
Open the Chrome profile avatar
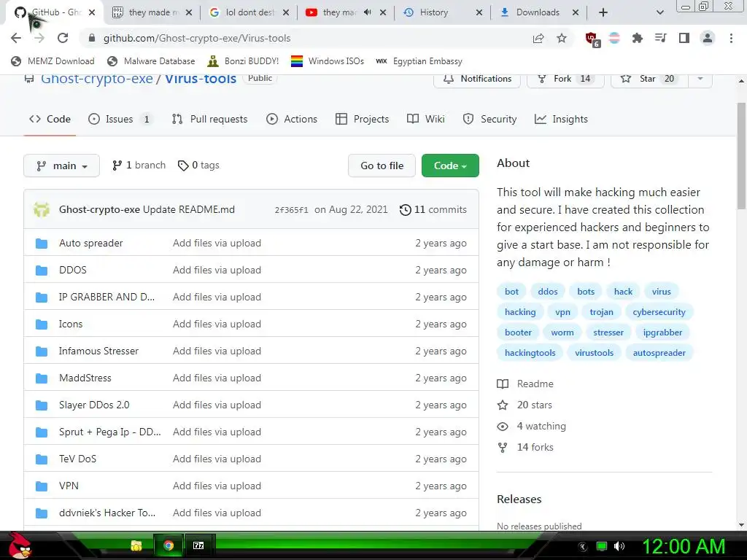click(708, 38)
